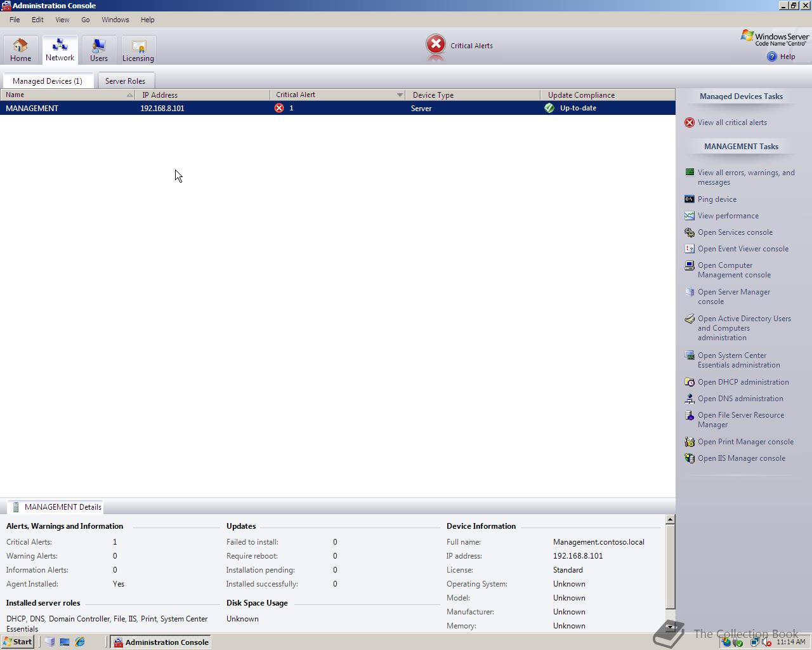Click Open Event Viewer console link
Image resolution: width=812 pixels, height=650 pixels.
743,249
